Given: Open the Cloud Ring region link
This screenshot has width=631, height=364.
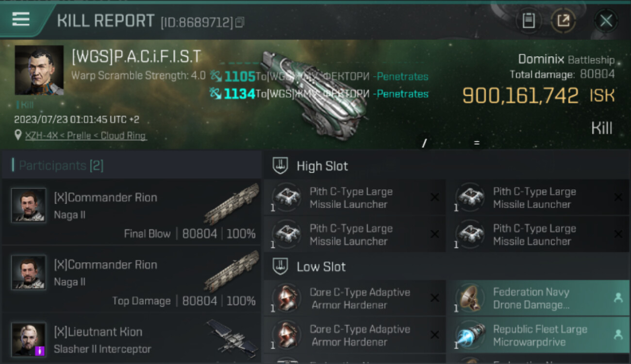Looking at the screenshot, I should point(123,135).
